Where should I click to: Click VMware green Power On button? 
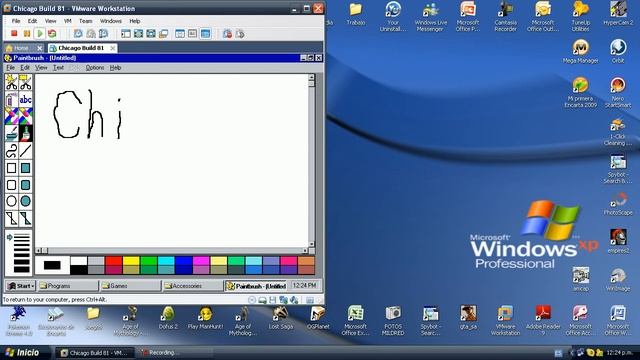click(x=40, y=33)
